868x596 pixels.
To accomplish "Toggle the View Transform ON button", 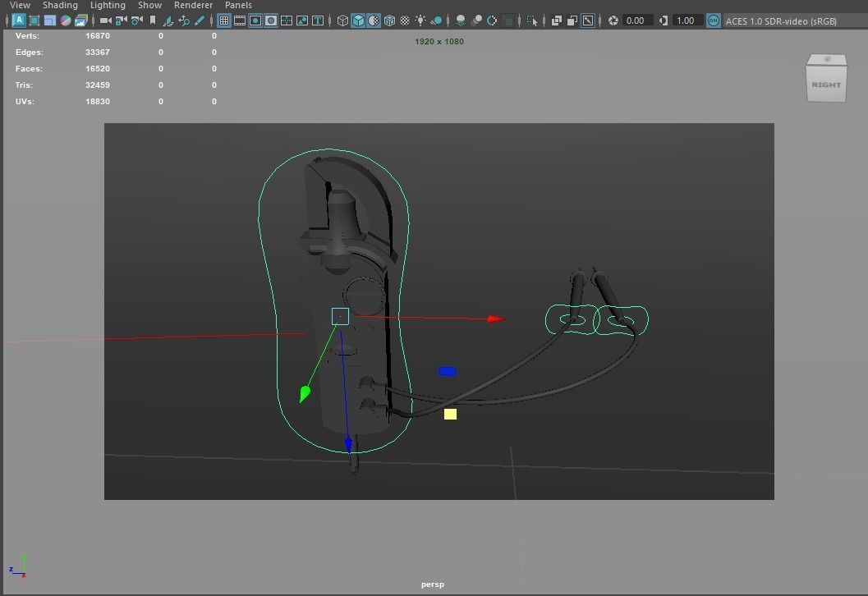I will [714, 21].
